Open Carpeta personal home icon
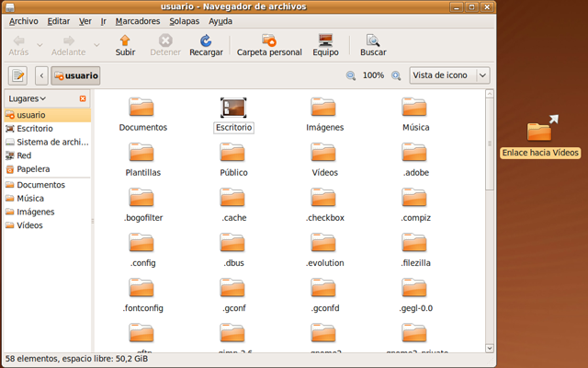 (269, 40)
